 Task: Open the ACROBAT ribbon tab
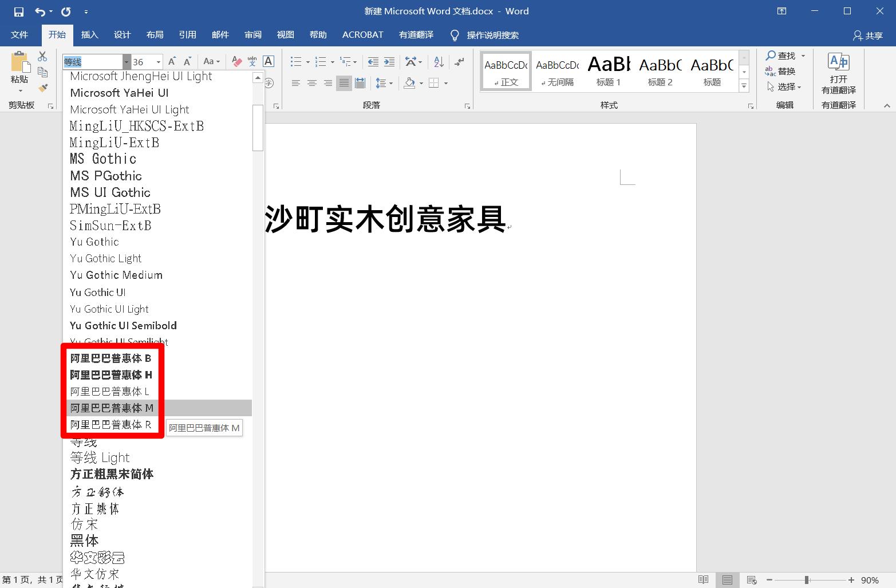coord(362,35)
